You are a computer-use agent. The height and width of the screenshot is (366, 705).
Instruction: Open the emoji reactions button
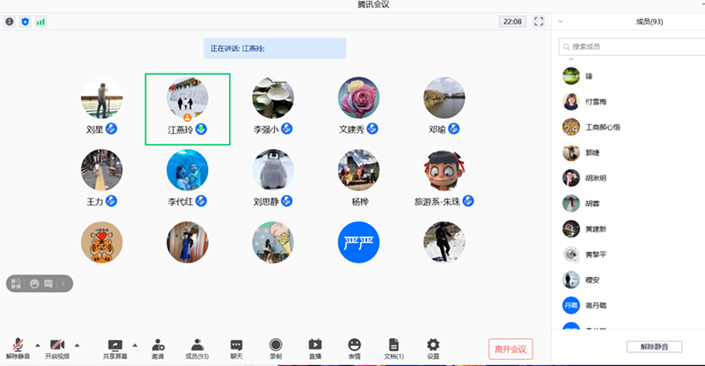click(x=354, y=348)
